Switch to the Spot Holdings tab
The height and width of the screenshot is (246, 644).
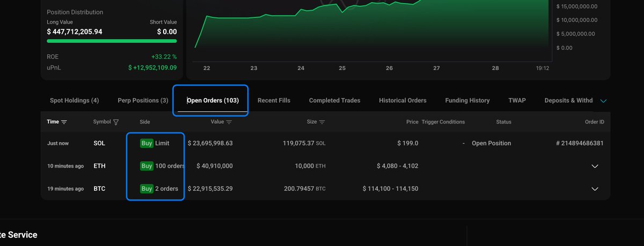pyautogui.click(x=74, y=100)
